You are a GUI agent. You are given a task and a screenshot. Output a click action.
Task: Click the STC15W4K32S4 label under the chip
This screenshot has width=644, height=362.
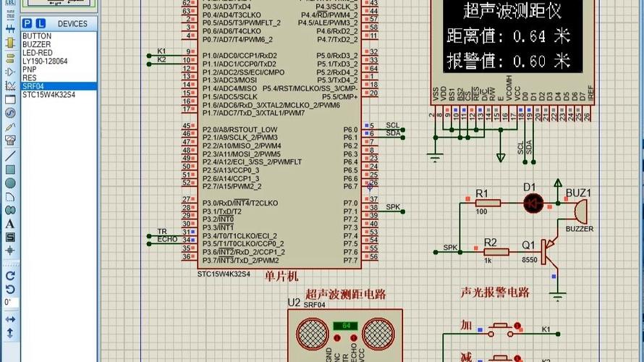(x=224, y=274)
